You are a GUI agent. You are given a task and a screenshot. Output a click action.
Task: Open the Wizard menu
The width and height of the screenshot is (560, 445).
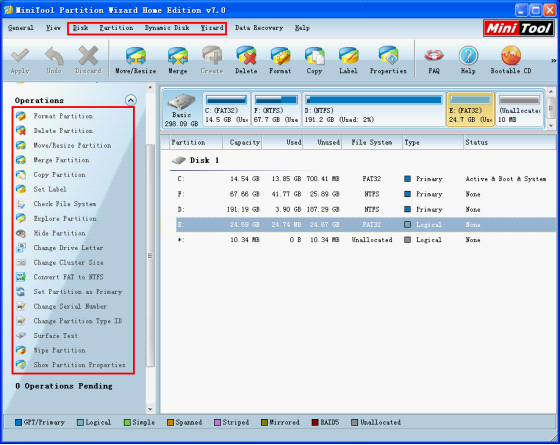(212, 28)
